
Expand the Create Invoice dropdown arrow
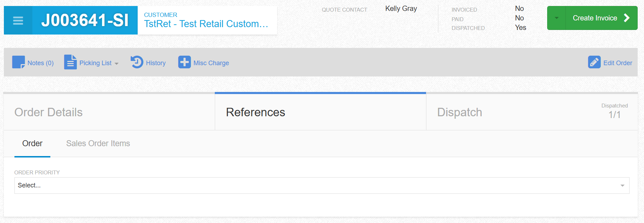556,18
